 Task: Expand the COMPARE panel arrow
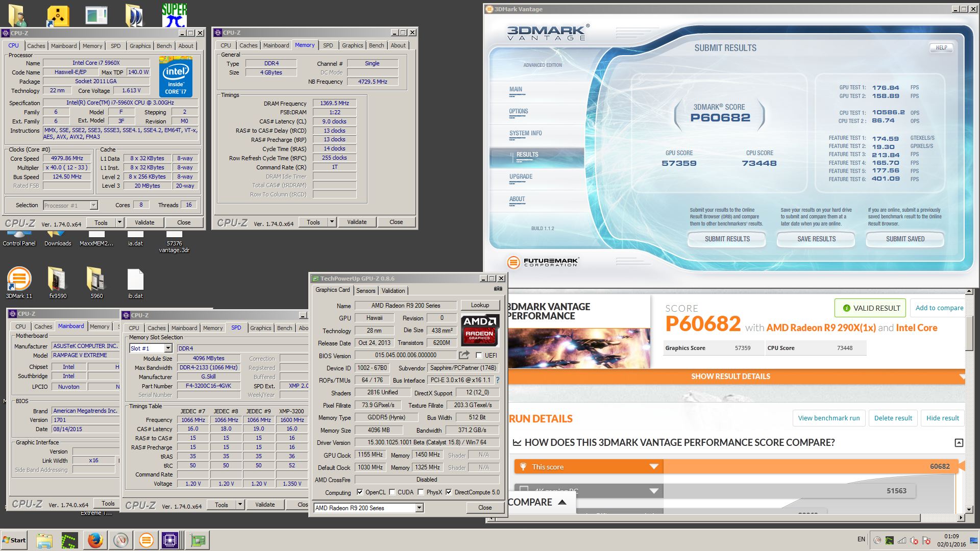[562, 502]
